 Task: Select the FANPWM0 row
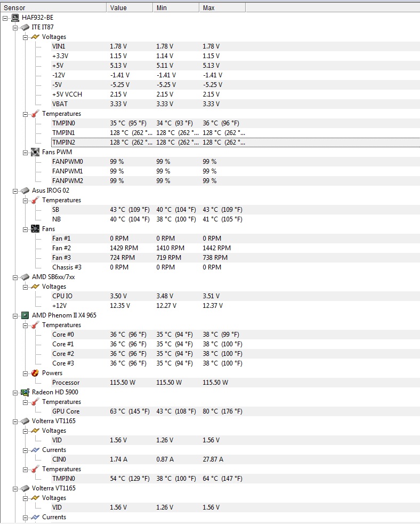click(236, 162)
